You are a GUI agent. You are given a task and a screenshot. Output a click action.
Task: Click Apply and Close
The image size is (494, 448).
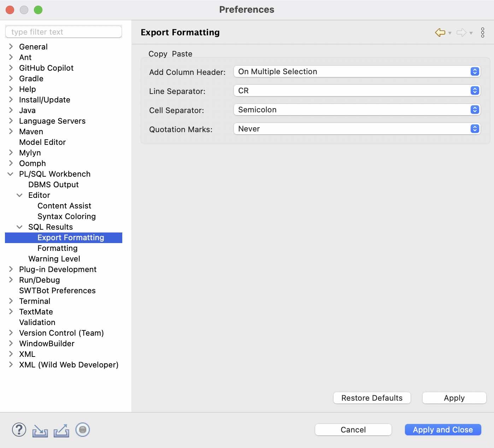442,430
